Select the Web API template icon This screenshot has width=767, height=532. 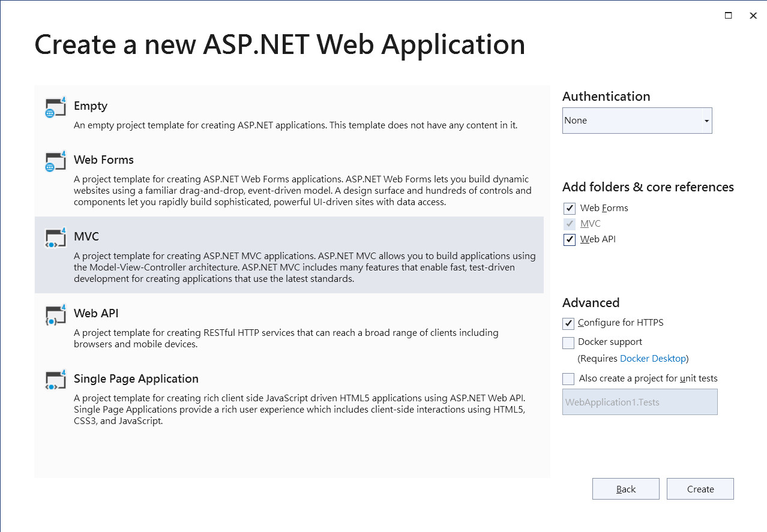pyautogui.click(x=55, y=315)
